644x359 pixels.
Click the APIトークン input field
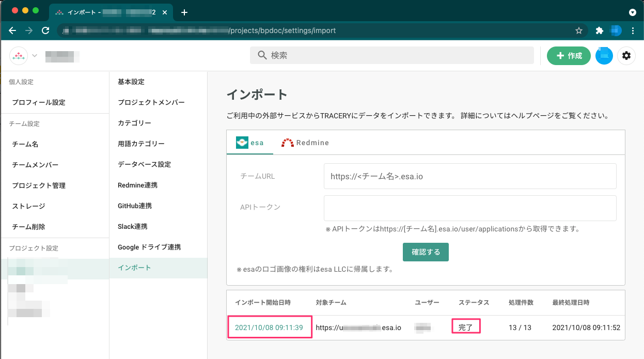tap(469, 208)
